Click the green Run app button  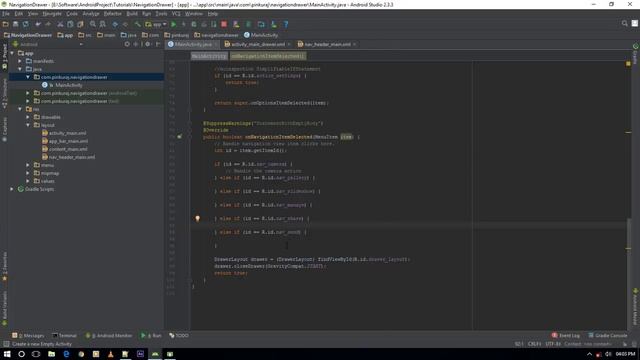click(173, 24)
